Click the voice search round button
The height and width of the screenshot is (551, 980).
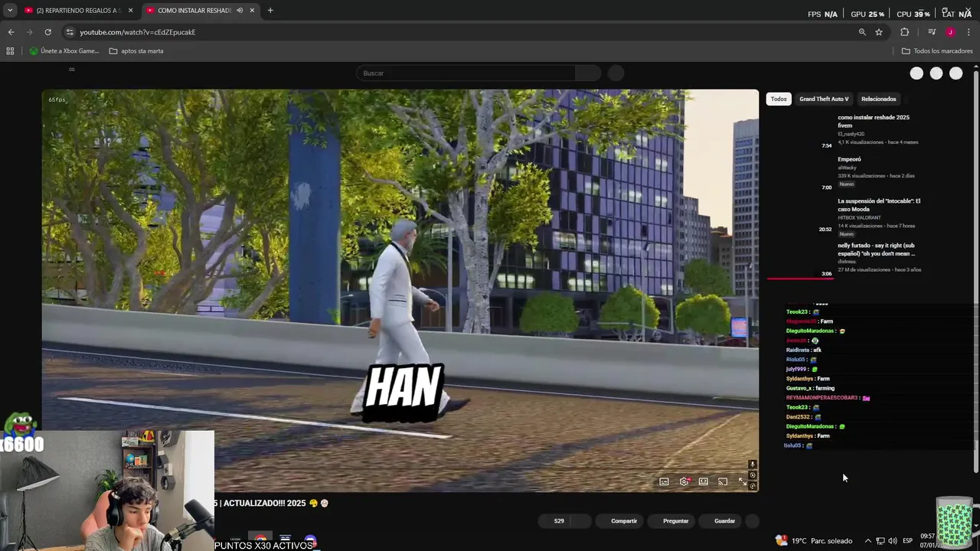(616, 73)
